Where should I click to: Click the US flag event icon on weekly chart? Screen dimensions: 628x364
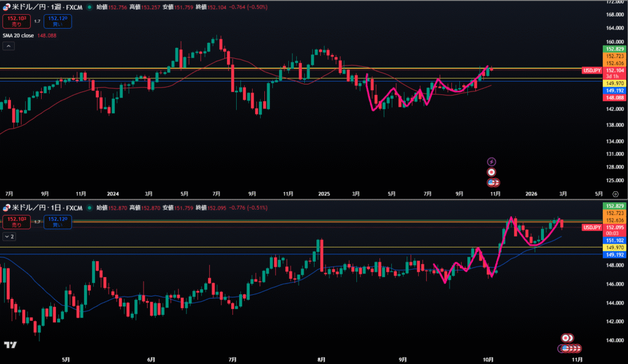point(492,182)
